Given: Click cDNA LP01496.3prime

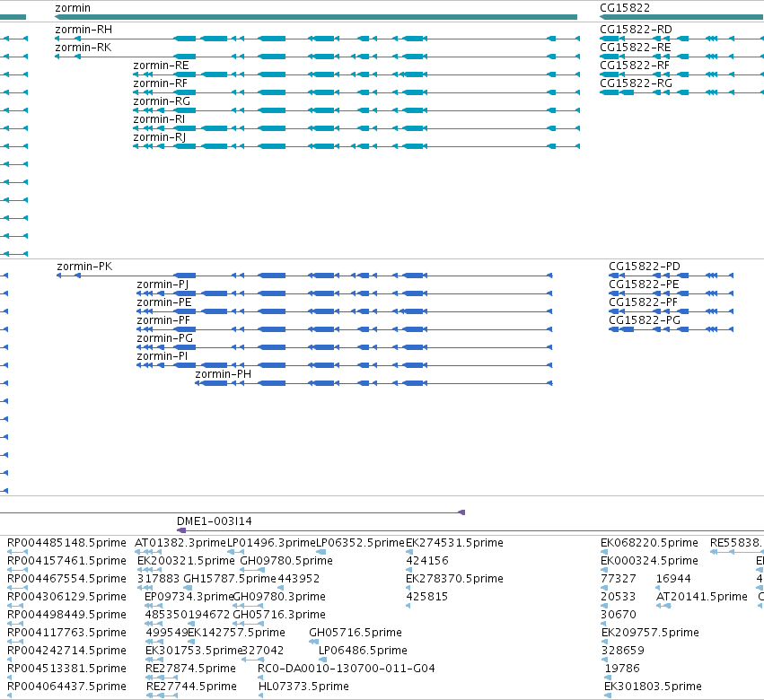Looking at the screenshot, I should tap(271, 543).
